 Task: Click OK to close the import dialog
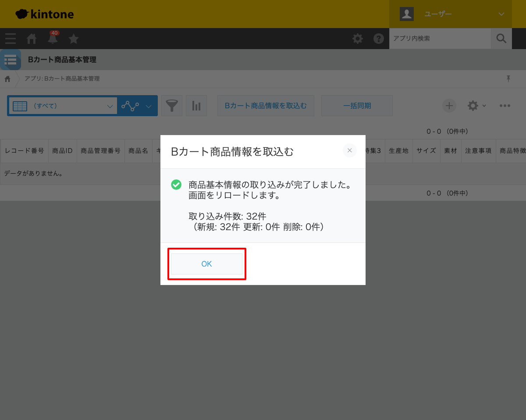[206, 263]
